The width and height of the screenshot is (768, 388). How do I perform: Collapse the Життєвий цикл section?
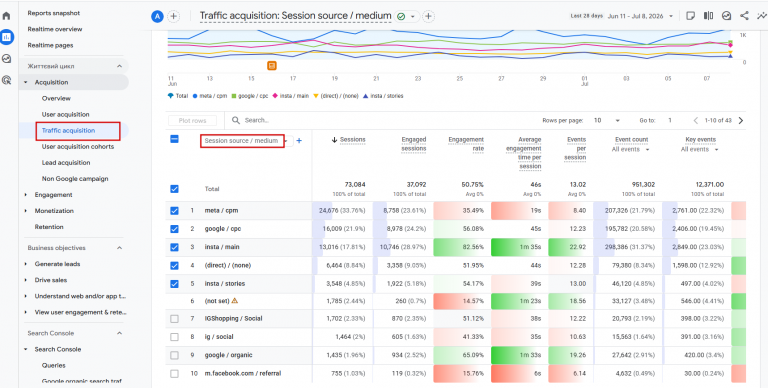[120, 66]
